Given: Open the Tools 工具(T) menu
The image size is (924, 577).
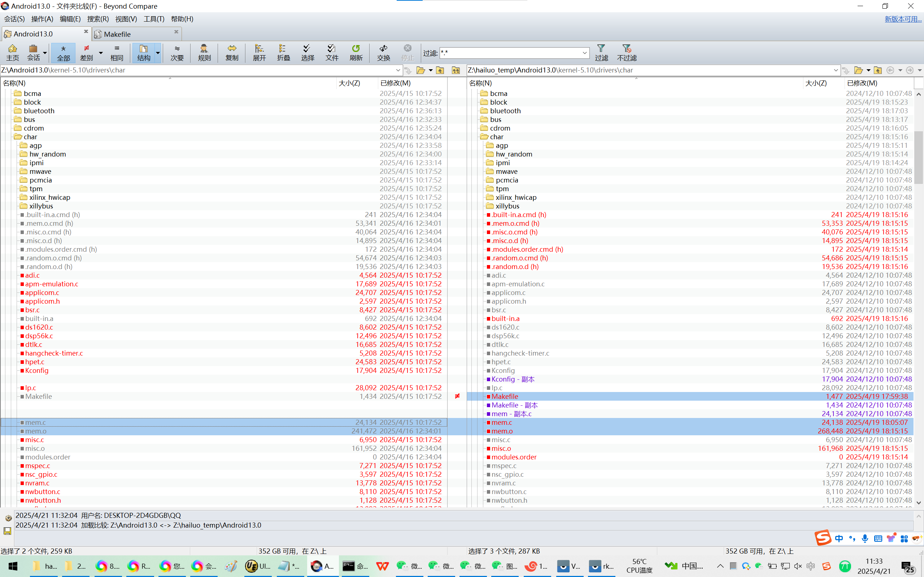Looking at the screenshot, I should tap(153, 19).
